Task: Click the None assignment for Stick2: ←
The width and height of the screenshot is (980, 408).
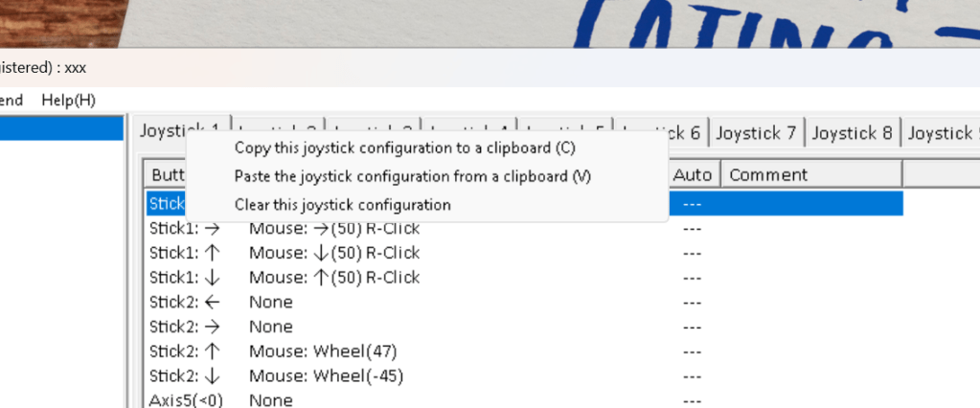Action: 270,303
